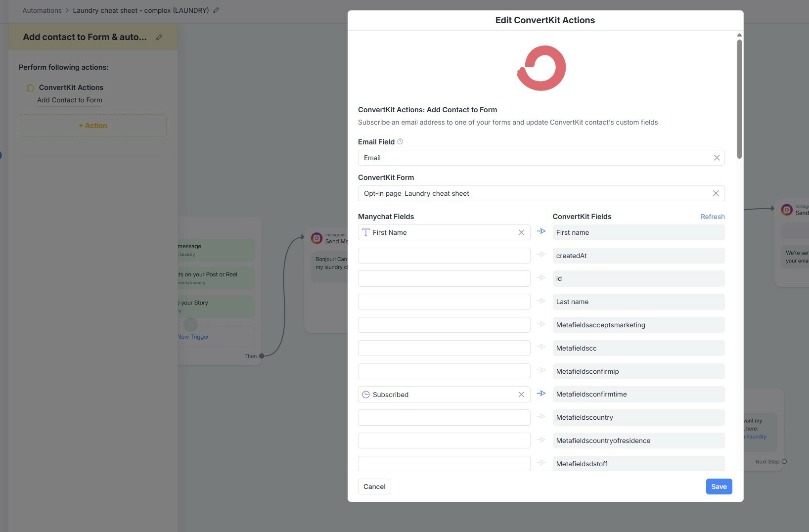The height and width of the screenshot is (532, 809).
Task: Select Manychat field for Last name
Action: point(444,302)
